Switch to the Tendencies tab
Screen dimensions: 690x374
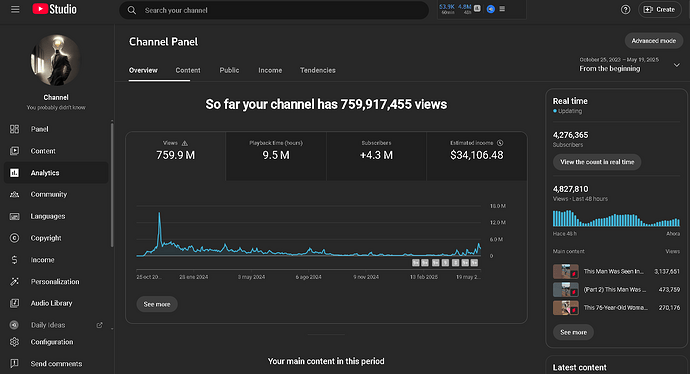pos(318,70)
